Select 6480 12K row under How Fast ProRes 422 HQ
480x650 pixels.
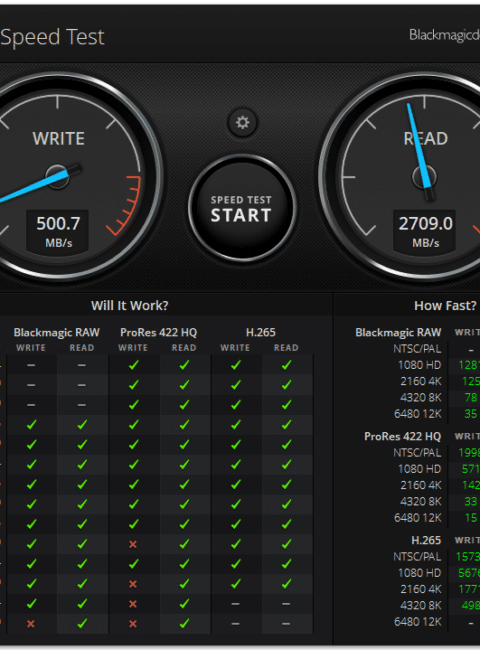(x=418, y=518)
